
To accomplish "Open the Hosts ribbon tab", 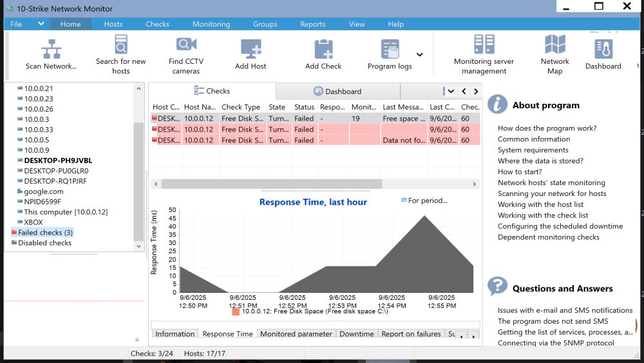I will [113, 24].
